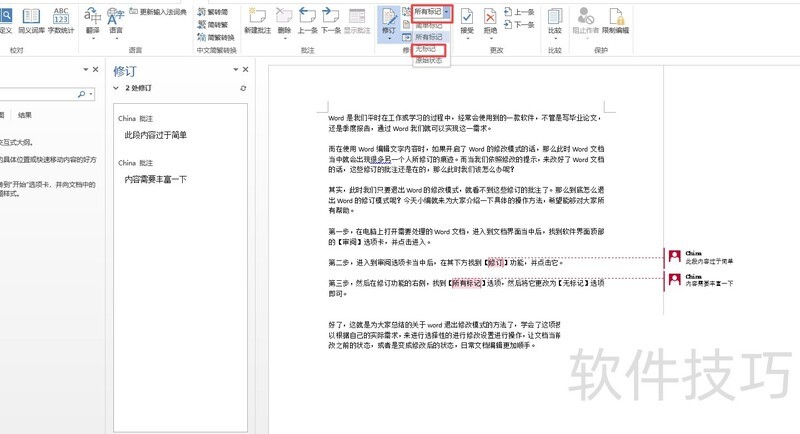The height and width of the screenshot is (434, 800).
Task: Go to next comment (下一条) in 批注 group
Action: point(331,20)
